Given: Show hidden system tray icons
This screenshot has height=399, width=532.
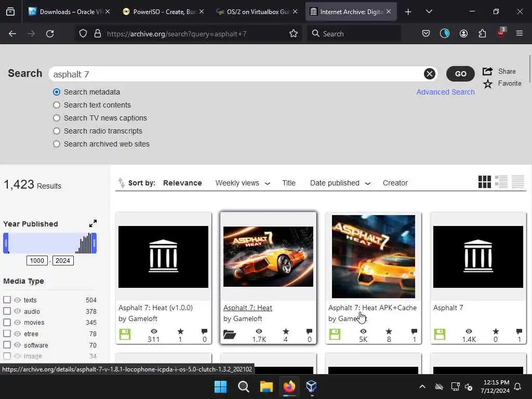Looking at the screenshot, I should pos(422,387).
